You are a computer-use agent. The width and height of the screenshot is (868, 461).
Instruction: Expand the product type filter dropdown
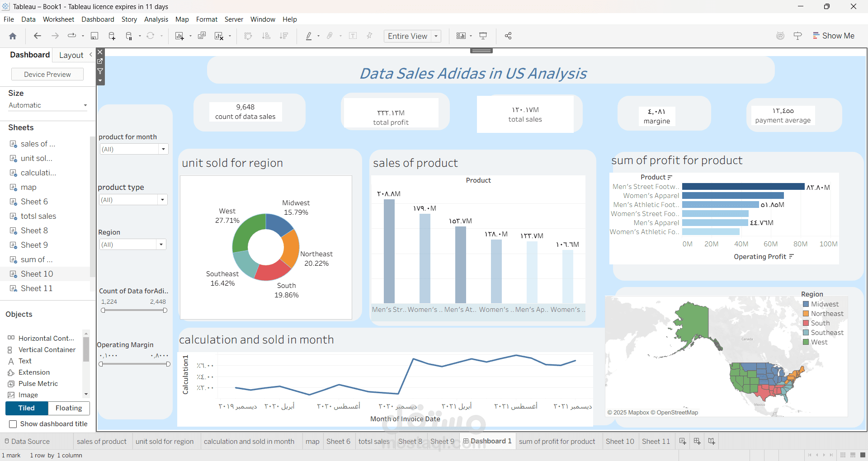coord(162,200)
